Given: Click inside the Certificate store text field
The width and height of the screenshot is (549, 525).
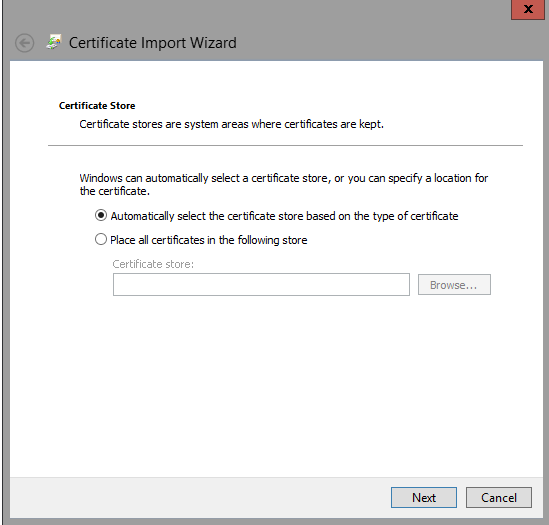Looking at the screenshot, I should (261, 284).
